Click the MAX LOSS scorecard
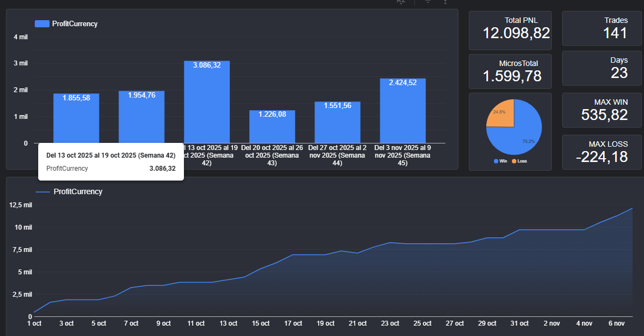 [602, 152]
